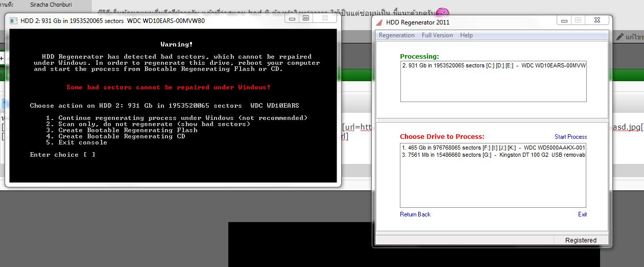Select the 465 Gb WDC WD5000AAKX drive

point(493,148)
